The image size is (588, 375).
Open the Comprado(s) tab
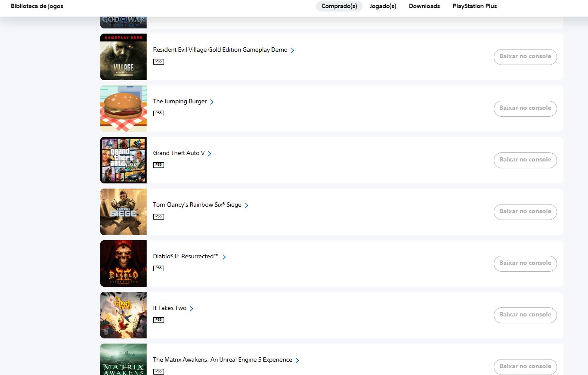[x=339, y=6]
